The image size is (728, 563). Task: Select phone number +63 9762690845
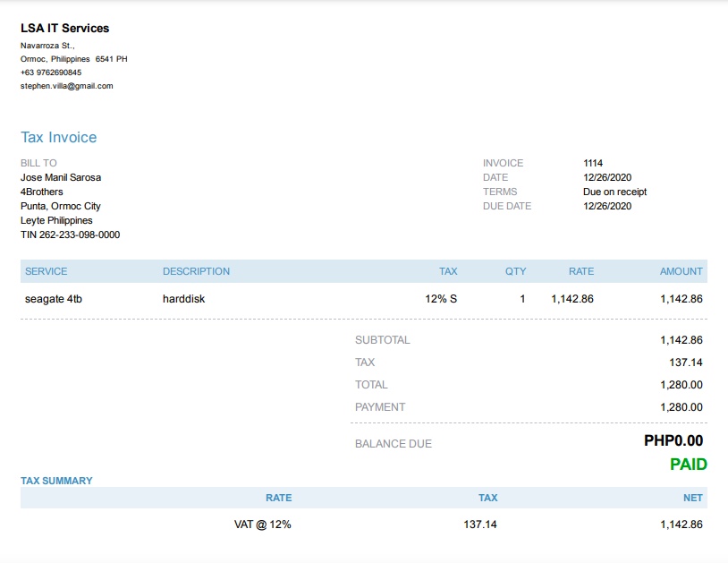(51, 73)
